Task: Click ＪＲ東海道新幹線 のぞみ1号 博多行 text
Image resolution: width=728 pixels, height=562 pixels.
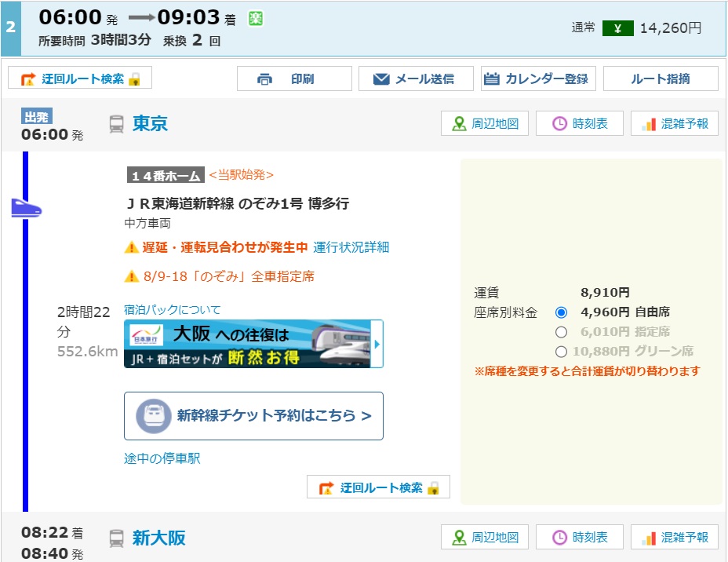Action: [x=238, y=203]
